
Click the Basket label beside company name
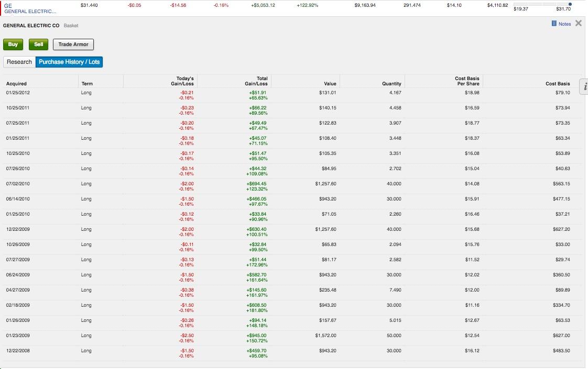click(x=71, y=26)
